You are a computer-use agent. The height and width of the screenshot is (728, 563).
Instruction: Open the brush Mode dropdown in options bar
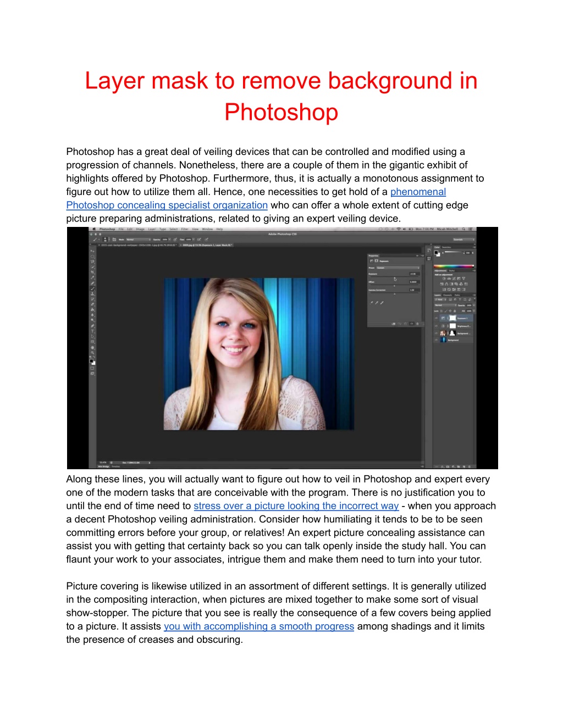[x=137, y=240]
